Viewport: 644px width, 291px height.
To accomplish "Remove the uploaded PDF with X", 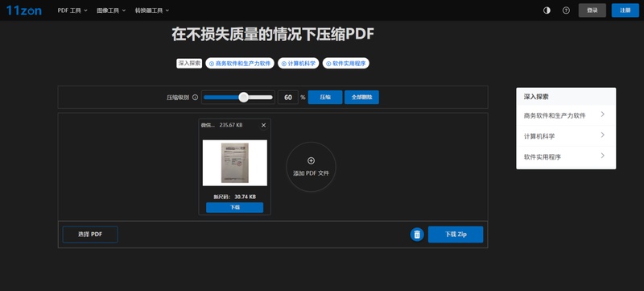I will coord(264,126).
